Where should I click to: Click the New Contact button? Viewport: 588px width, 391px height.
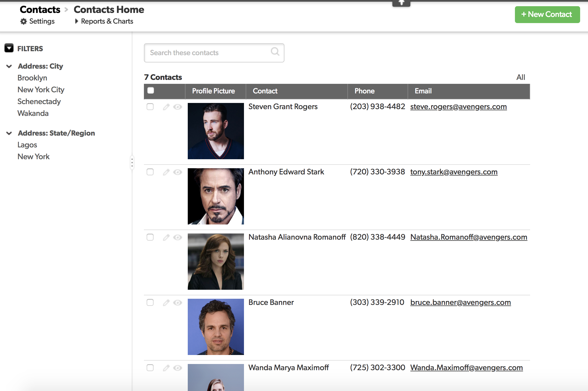(x=547, y=14)
